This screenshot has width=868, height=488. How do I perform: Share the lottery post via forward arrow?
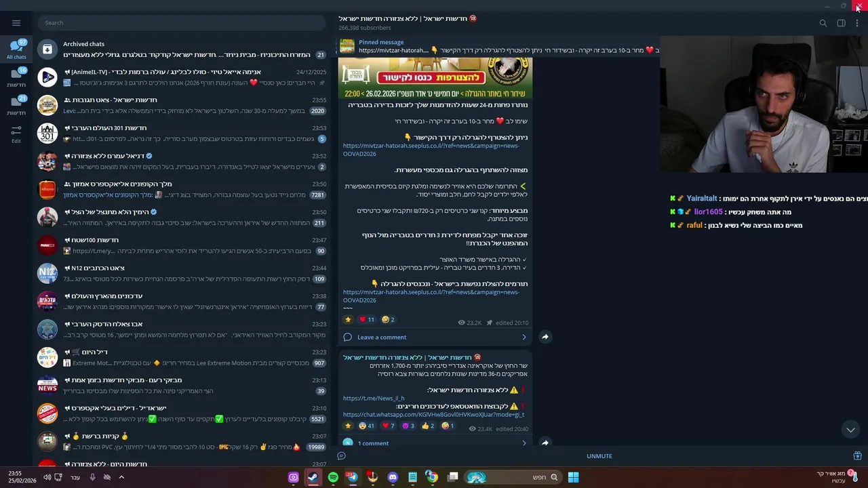coord(545,337)
